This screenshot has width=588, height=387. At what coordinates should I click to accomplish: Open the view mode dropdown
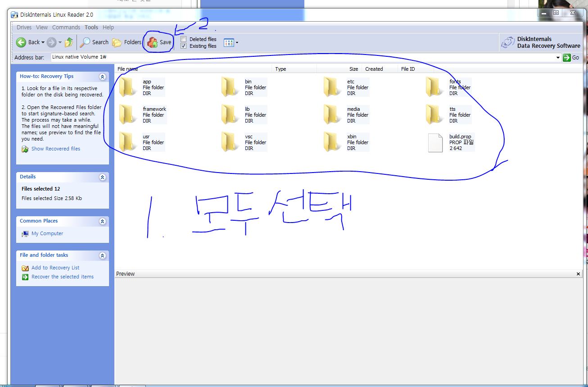pyautogui.click(x=237, y=43)
